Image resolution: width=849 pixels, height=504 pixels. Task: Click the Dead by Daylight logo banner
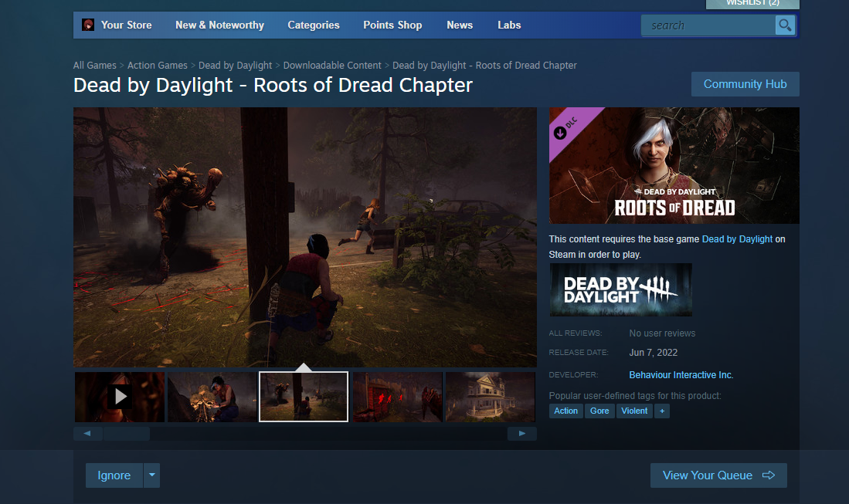pos(620,290)
